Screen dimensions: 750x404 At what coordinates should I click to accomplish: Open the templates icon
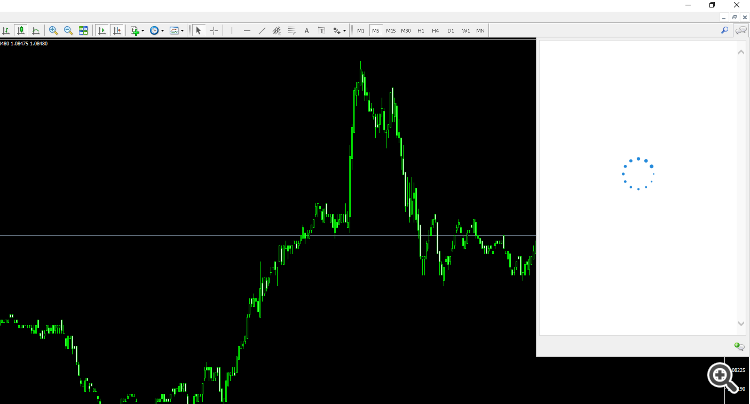(x=174, y=31)
